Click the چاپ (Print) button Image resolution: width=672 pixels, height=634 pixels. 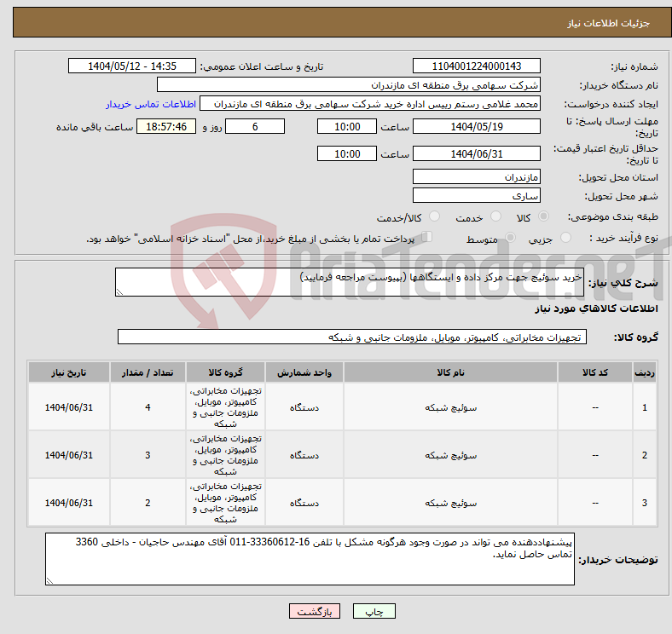pyautogui.click(x=374, y=611)
